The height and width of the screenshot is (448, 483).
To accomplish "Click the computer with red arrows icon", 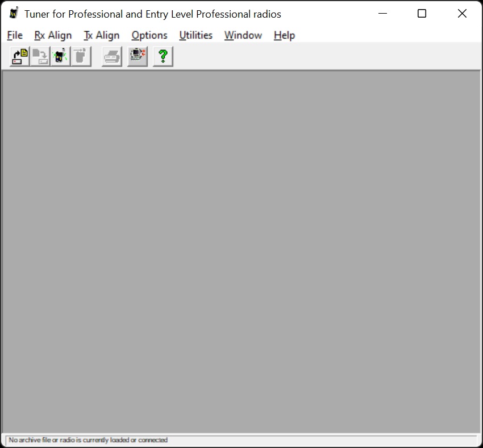I will tap(138, 56).
